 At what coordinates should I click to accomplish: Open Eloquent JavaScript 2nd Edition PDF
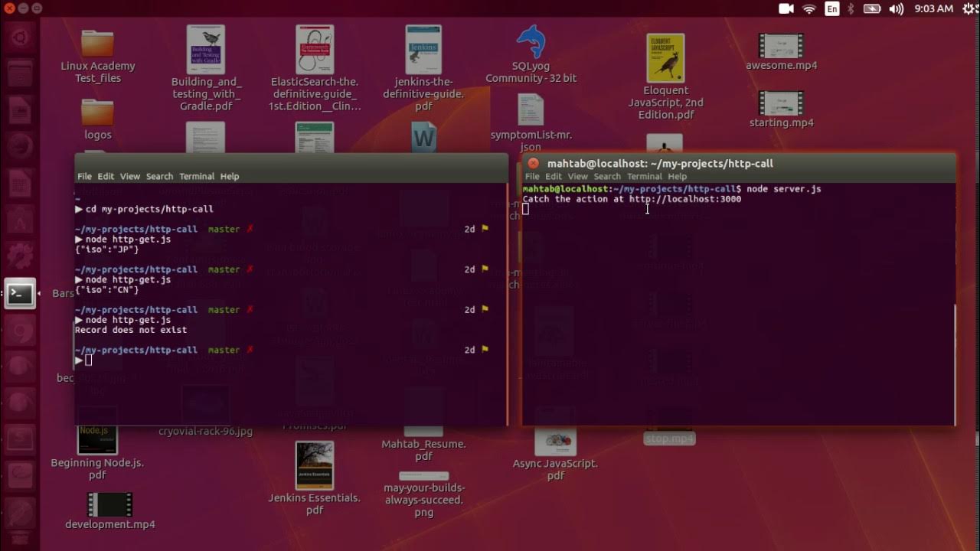[665, 58]
